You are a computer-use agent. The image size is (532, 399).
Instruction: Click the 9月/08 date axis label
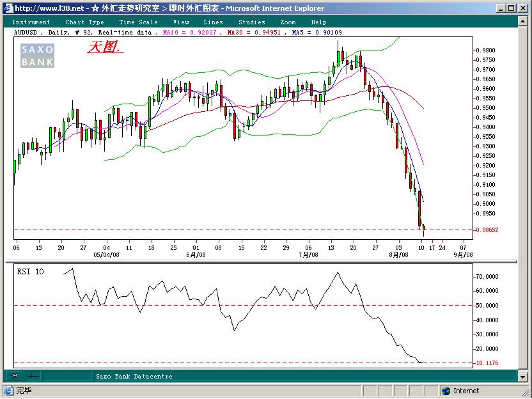[463, 254]
